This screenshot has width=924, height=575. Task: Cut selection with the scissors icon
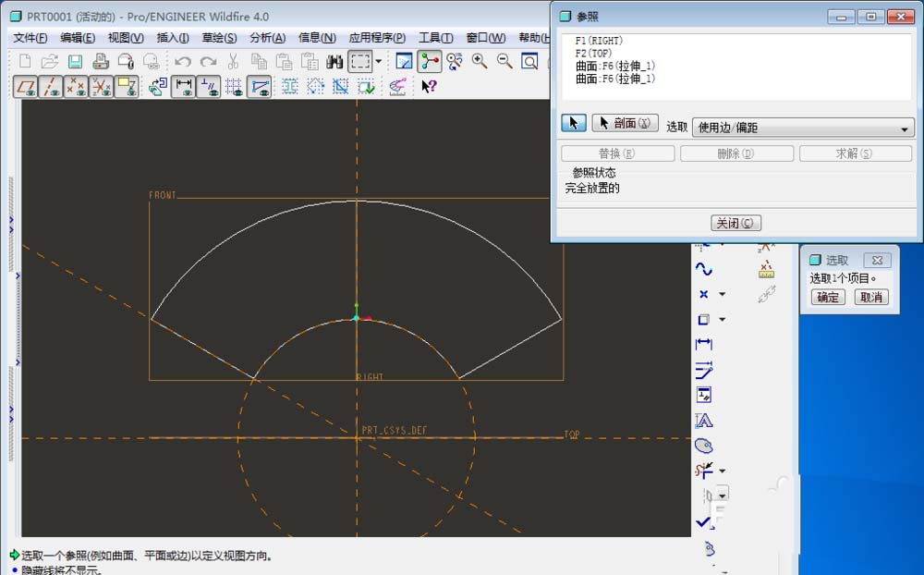[233, 61]
